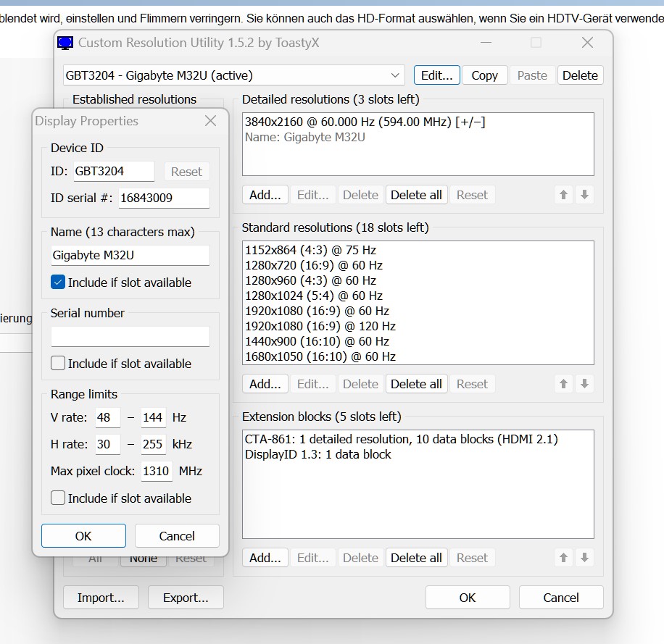The image size is (664, 644).
Task: Select the CTA-861 extension block entry
Action: pyautogui.click(x=401, y=439)
